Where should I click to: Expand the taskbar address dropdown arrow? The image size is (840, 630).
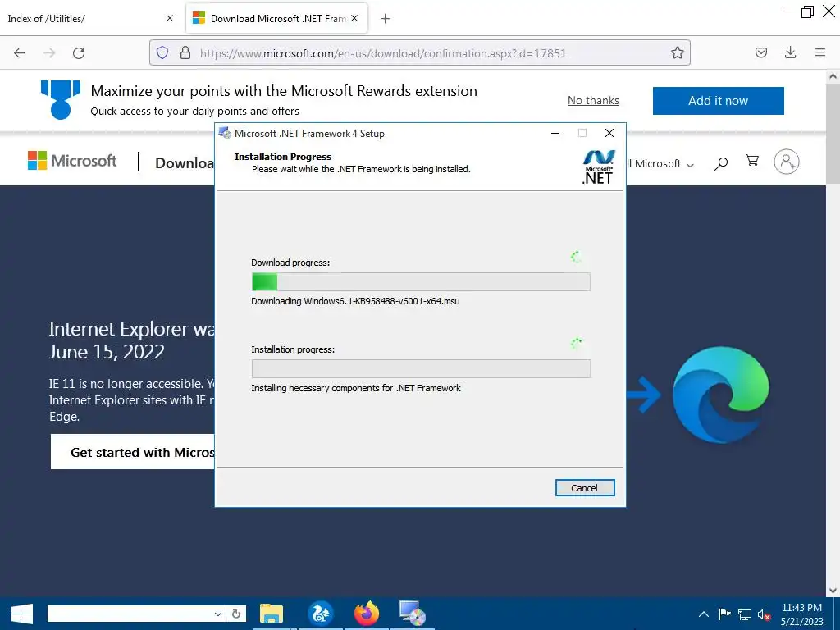[x=217, y=614]
